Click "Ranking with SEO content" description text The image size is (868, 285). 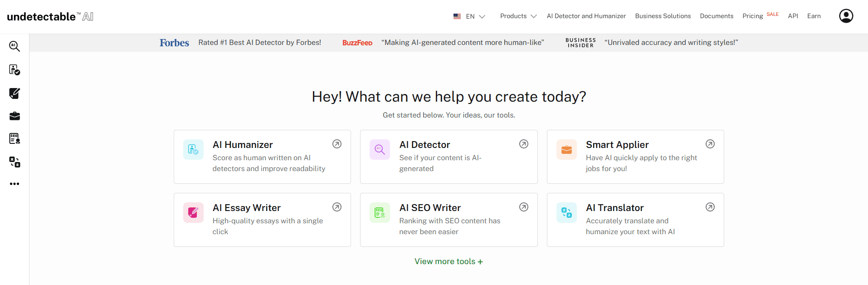(x=450, y=226)
